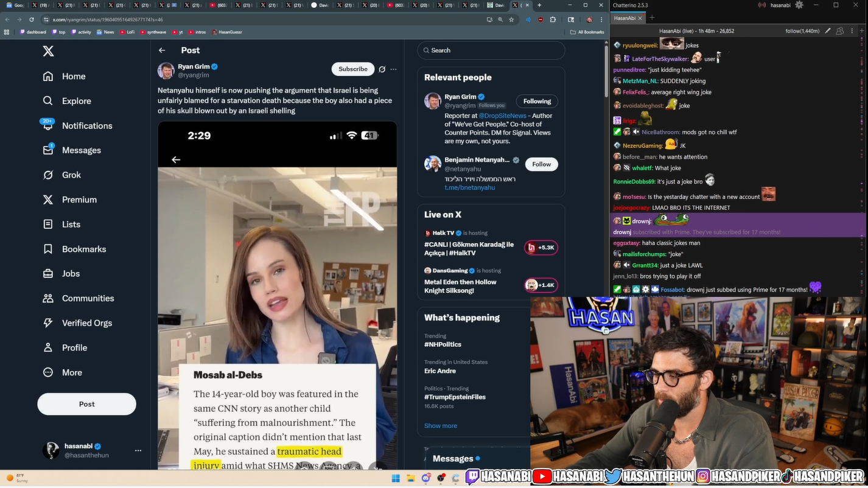Subscribe to Ryan Grim

(353, 69)
